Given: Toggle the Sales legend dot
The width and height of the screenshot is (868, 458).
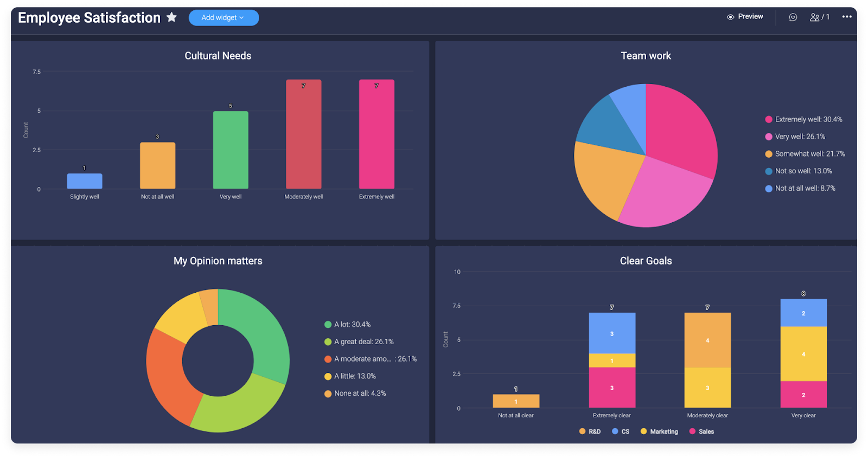Looking at the screenshot, I should pyautogui.click(x=692, y=431).
